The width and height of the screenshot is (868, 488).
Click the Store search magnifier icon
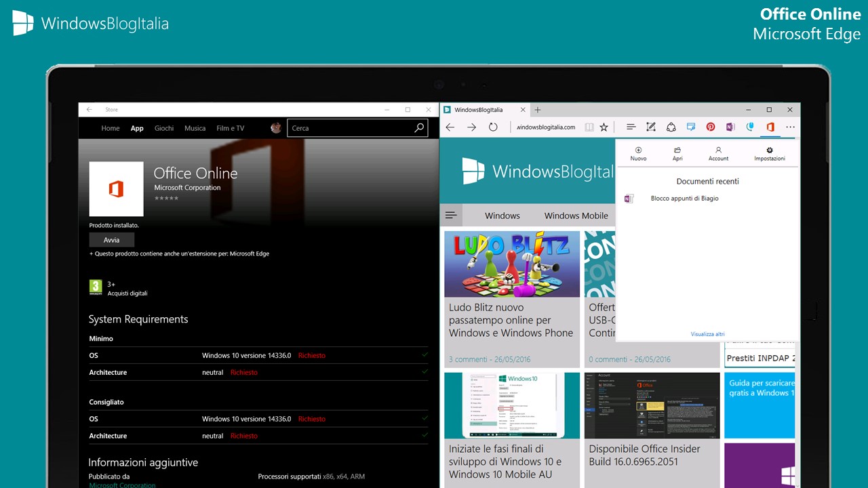[x=420, y=127]
